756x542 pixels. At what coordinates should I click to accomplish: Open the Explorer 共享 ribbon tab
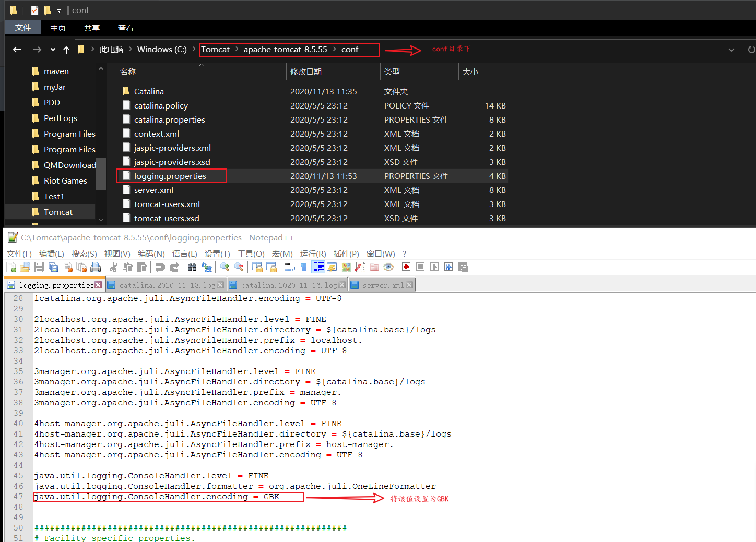tap(91, 28)
